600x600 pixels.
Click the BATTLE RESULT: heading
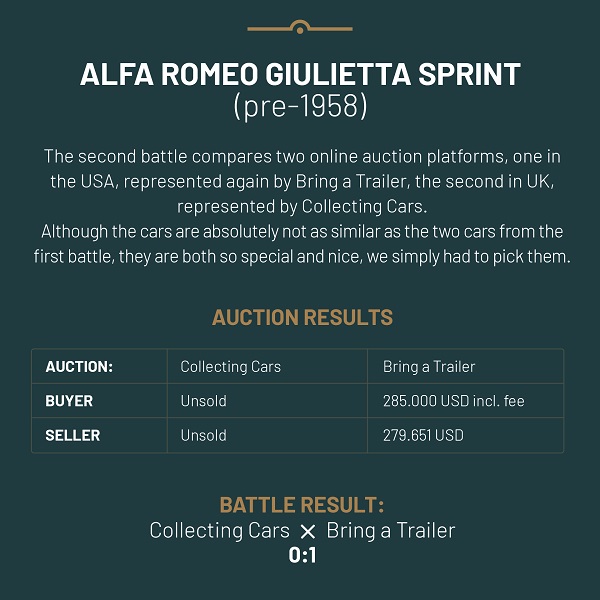coord(302,505)
